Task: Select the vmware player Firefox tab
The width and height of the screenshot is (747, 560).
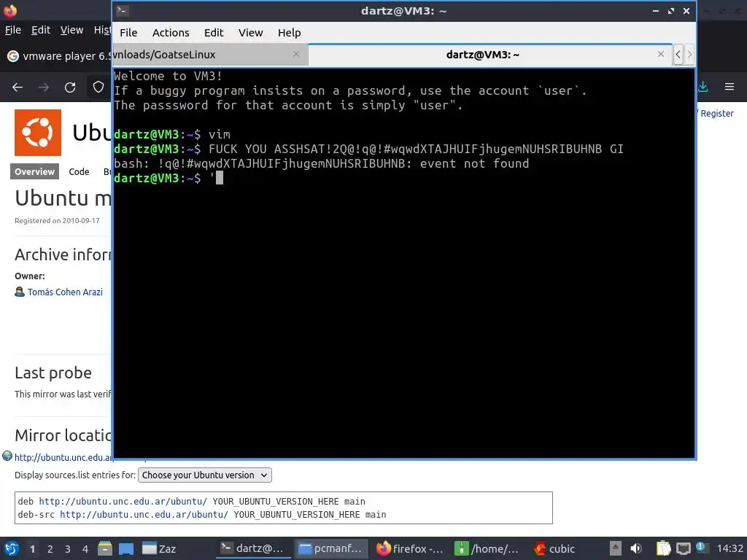Action: [x=58, y=56]
